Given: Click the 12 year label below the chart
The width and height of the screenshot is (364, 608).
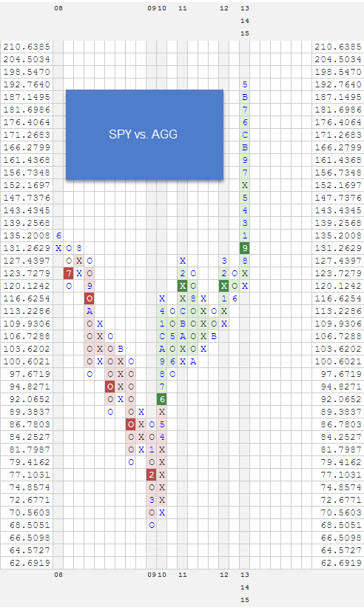Looking at the screenshot, I should pyautogui.click(x=224, y=575).
